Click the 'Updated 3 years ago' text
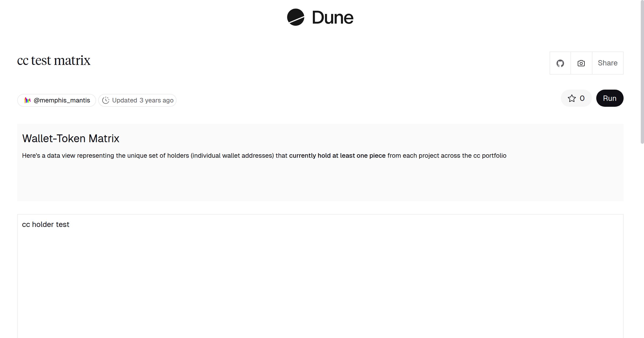 (x=142, y=100)
